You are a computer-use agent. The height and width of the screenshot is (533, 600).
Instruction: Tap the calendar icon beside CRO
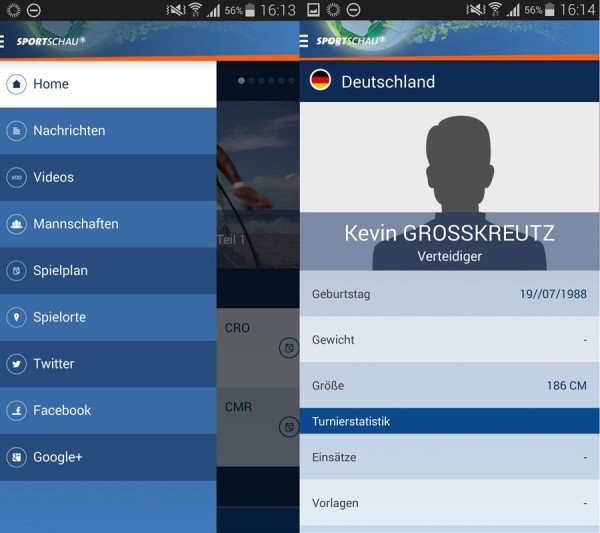click(x=288, y=347)
